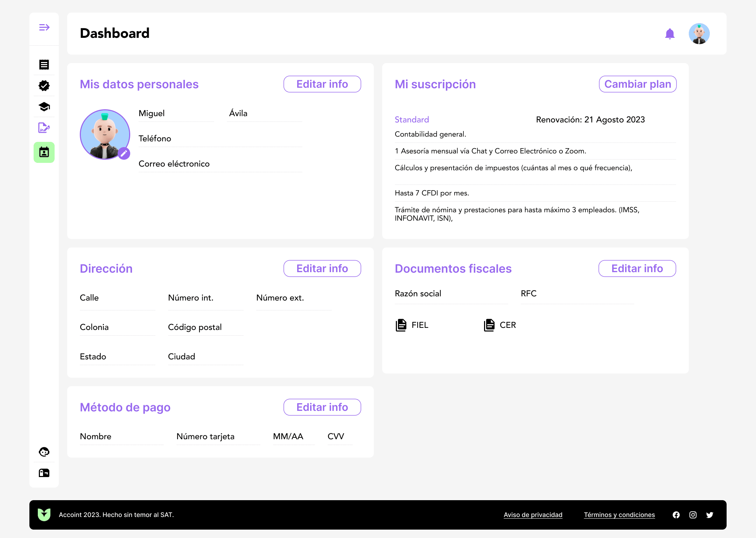The height and width of the screenshot is (538, 756).
Task: Click the 'Trámite de nómina' feature line
Action: (x=517, y=214)
